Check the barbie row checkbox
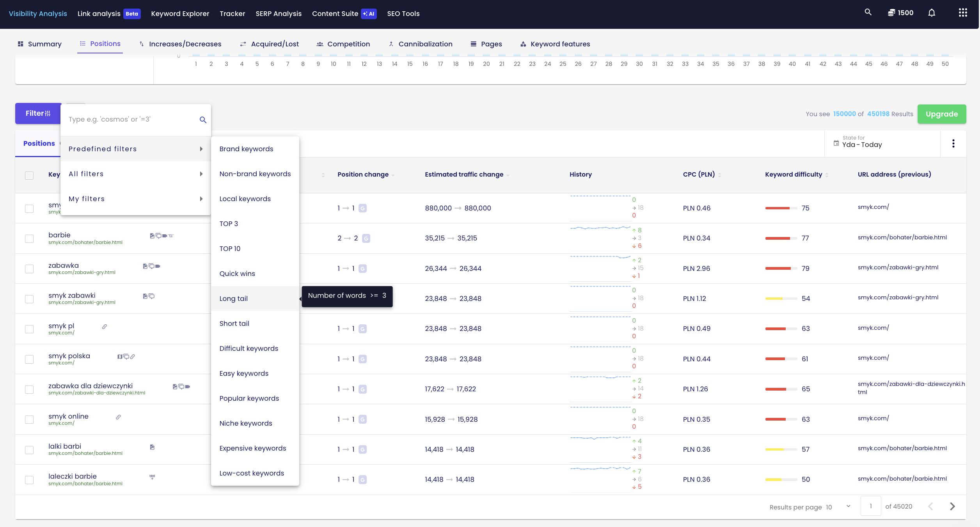Viewport: 980px width, 527px height. tap(29, 239)
